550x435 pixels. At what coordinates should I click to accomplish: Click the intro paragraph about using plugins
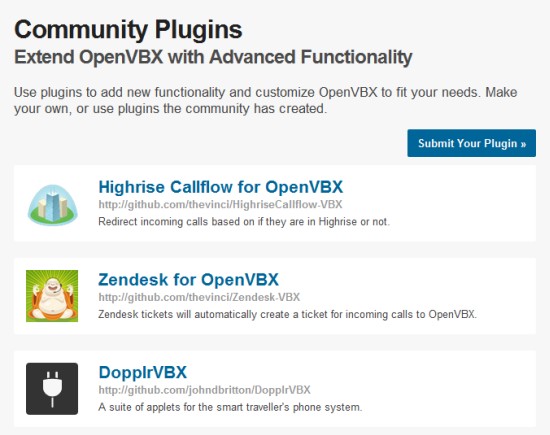click(266, 100)
